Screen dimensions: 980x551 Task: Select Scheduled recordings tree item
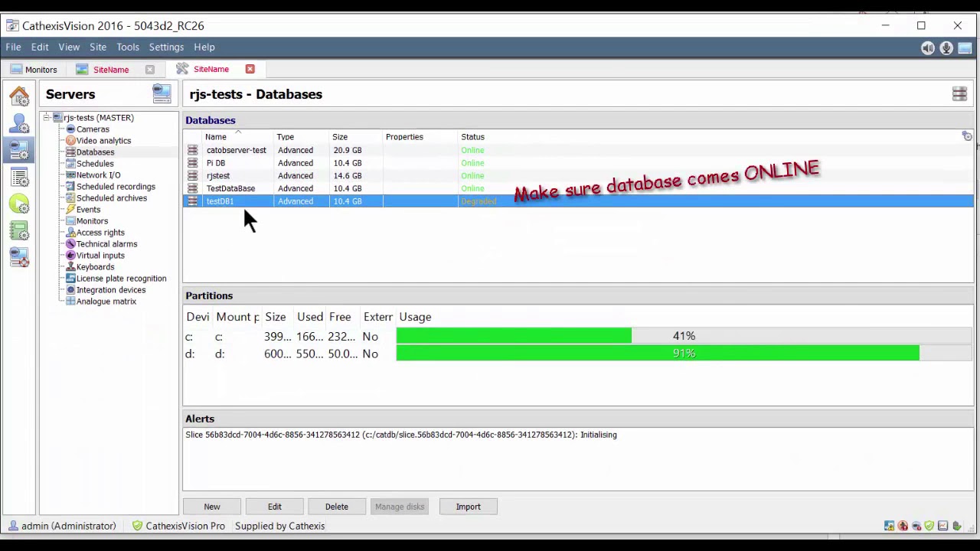pyautogui.click(x=116, y=187)
